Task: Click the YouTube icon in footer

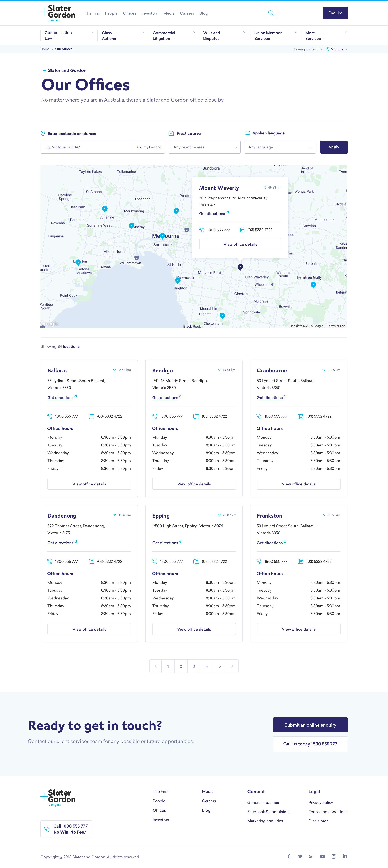Action: [323, 856]
